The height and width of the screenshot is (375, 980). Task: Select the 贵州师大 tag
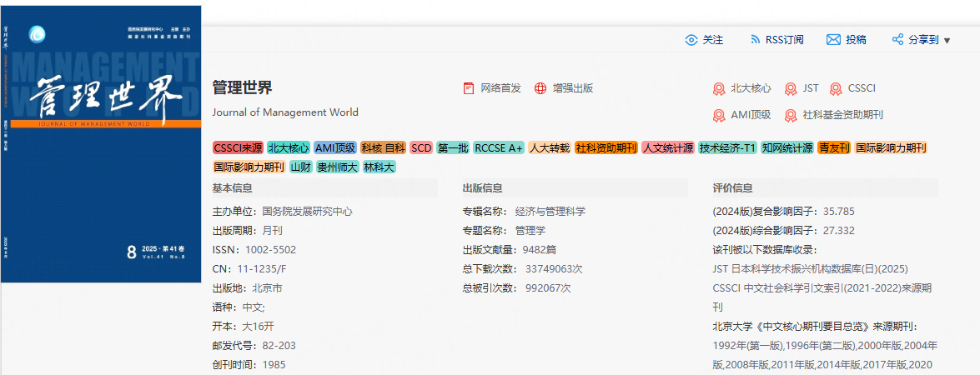[x=338, y=167]
